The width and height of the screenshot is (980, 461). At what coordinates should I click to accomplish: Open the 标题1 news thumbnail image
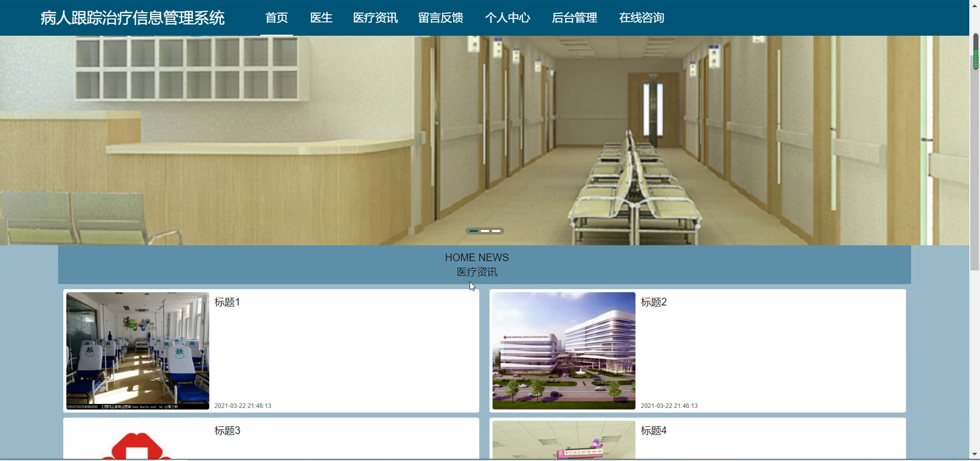point(138,351)
